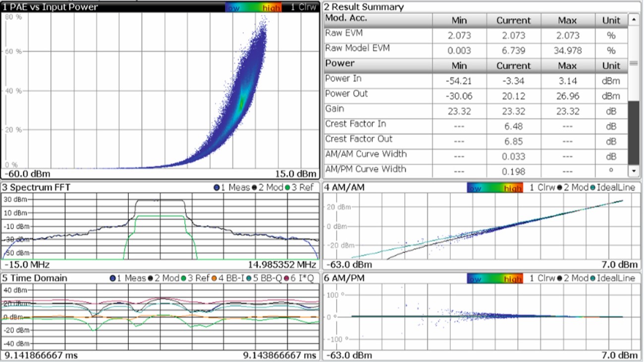The image size is (644, 362).
Task: Click the magenta 6 I*Q trace indicator
Action: (286, 278)
